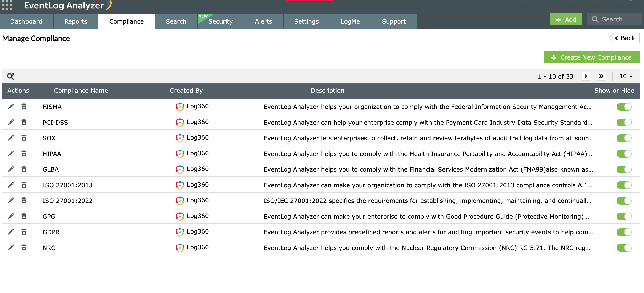Image resolution: width=644 pixels, height=293 pixels.
Task: Go to next page of compliances
Action: (586, 76)
